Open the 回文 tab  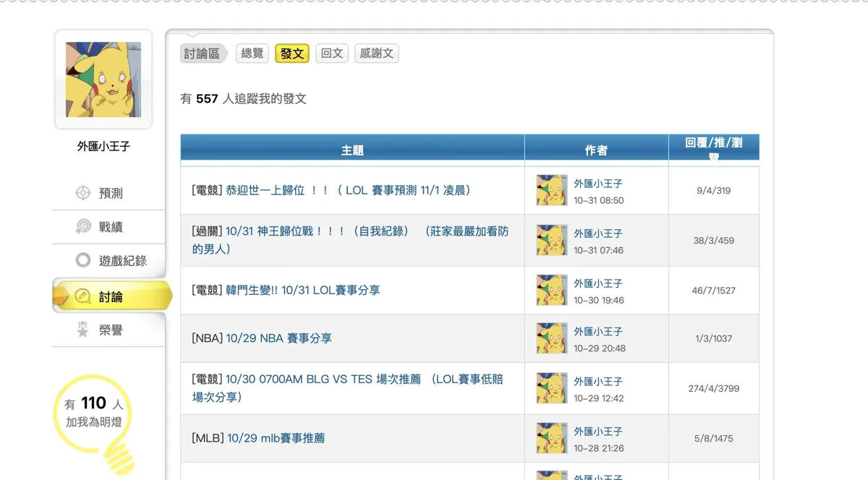(332, 53)
